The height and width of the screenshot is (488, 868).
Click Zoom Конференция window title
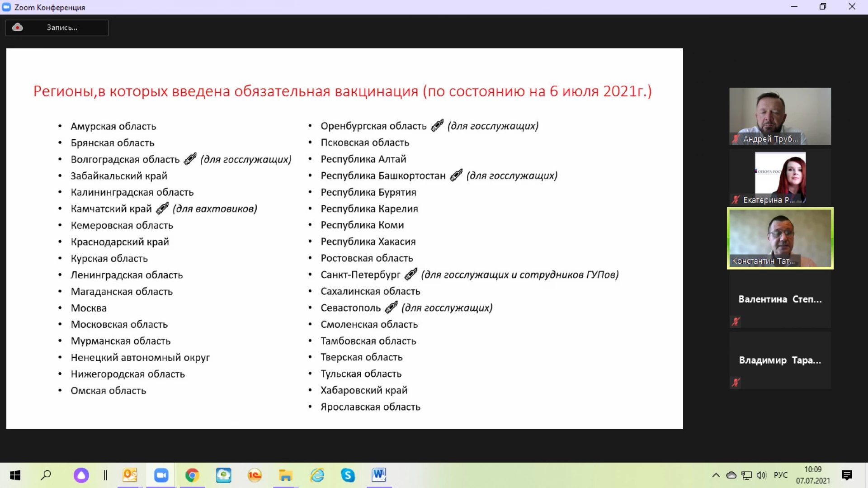click(x=50, y=7)
